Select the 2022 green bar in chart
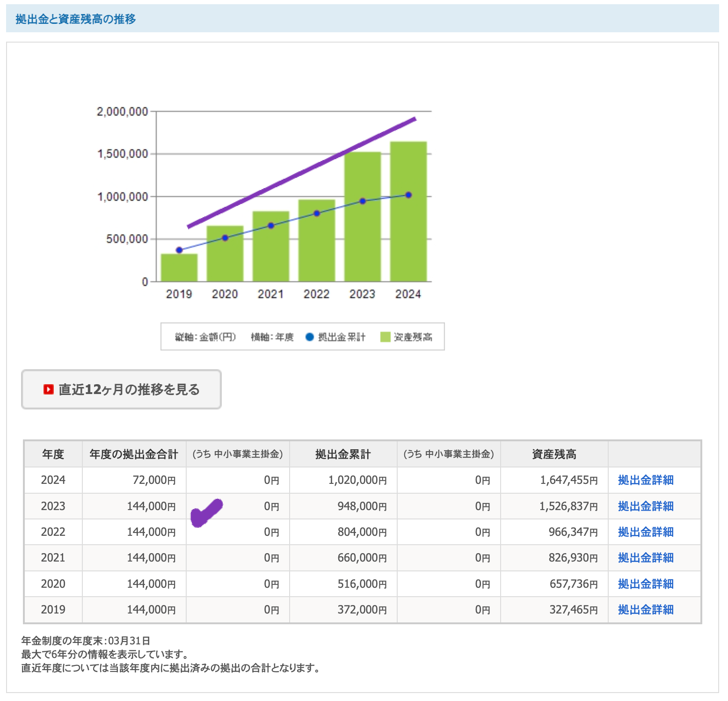 [317, 241]
